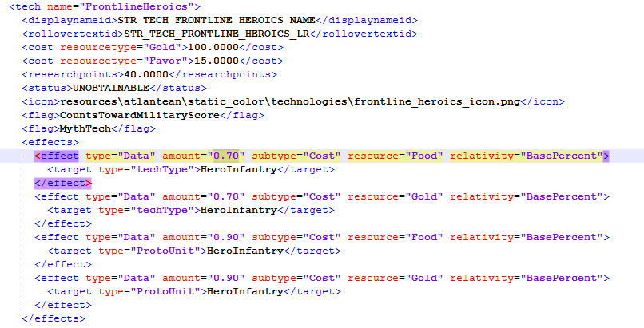The height and width of the screenshot is (328, 644).
Task: Click the closing </status> tag
Action: coord(178,88)
